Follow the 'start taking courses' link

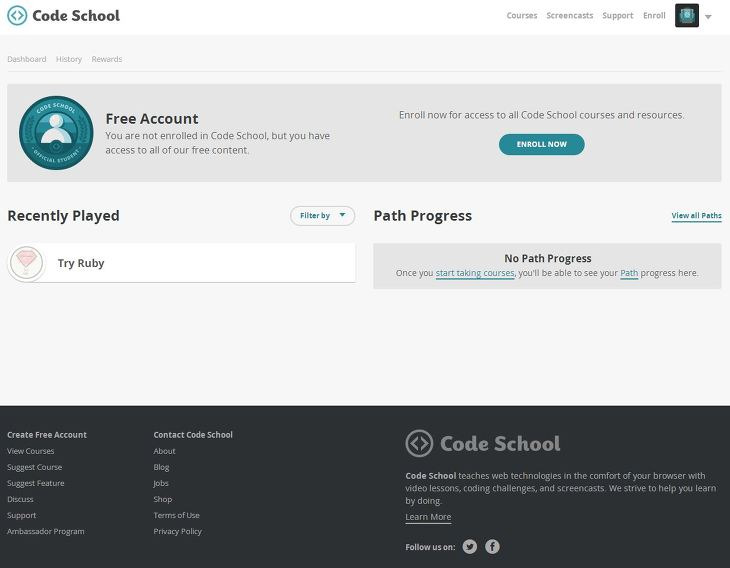point(475,273)
